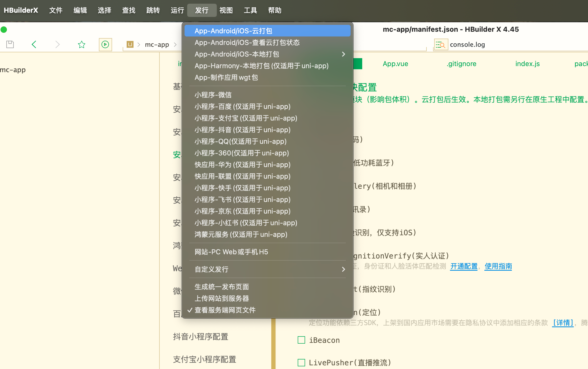Image resolution: width=588 pixels, height=369 pixels.
Task: Click the green window maximize dot
Action: (x=4, y=29)
